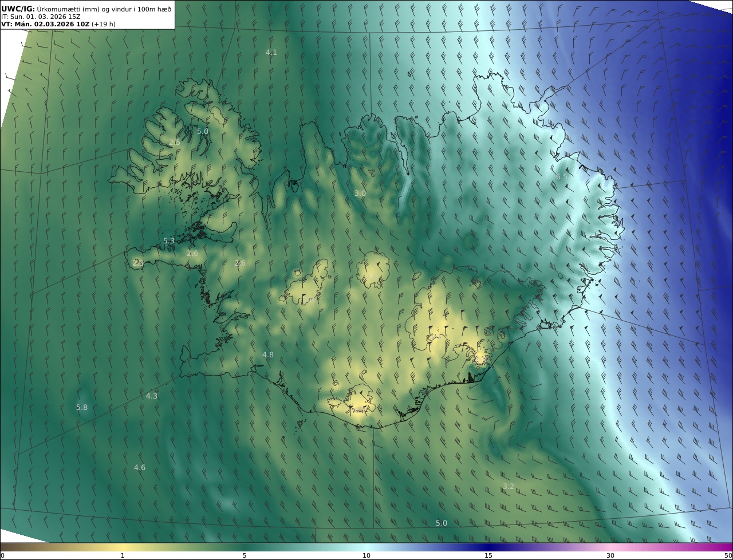This screenshot has height=560, width=733.
Task: Click the 'VT: Mán. 02.03.2026 10Z (+19 h)' line
Action: [x=58, y=24]
